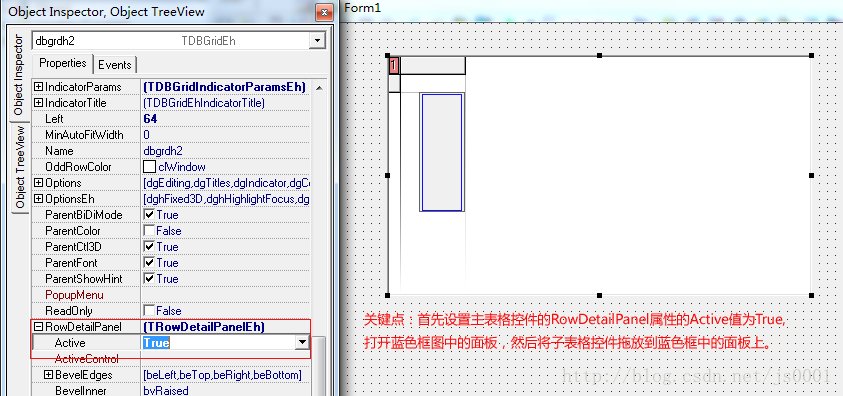Collapse the RowDetailPanel property
The image size is (843, 396).
click(39, 327)
